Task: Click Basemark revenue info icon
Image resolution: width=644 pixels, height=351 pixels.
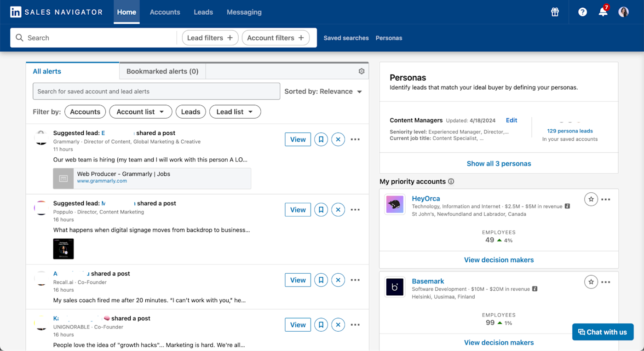Action: pyautogui.click(x=535, y=289)
